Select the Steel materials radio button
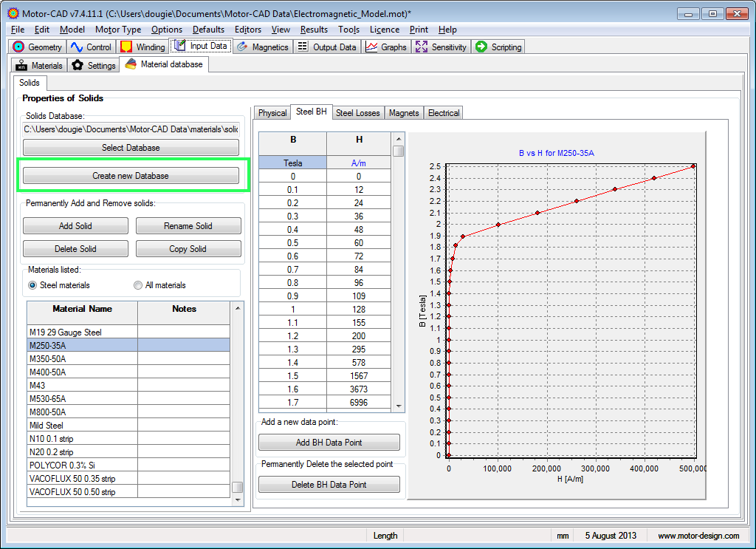756x549 pixels. pyautogui.click(x=32, y=285)
